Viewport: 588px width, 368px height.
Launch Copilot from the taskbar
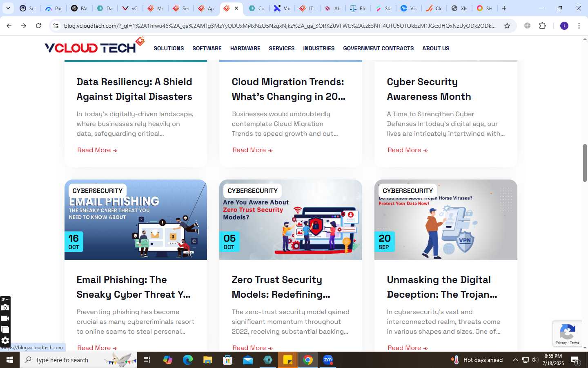coord(167,360)
